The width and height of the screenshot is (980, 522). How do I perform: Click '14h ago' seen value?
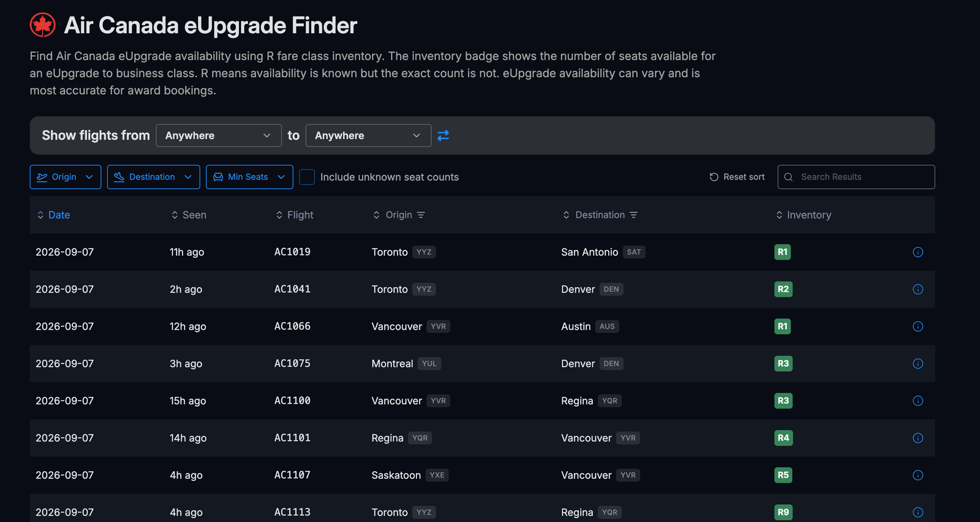pos(188,438)
